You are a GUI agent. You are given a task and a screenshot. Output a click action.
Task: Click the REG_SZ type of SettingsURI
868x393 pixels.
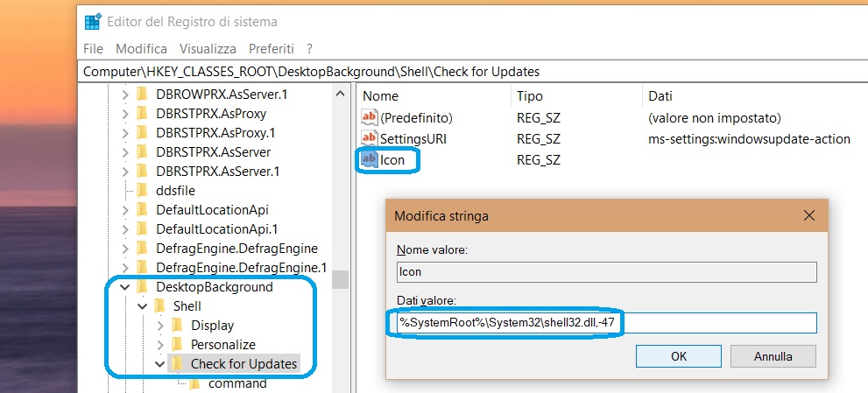pyautogui.click(x=539, y=139)
